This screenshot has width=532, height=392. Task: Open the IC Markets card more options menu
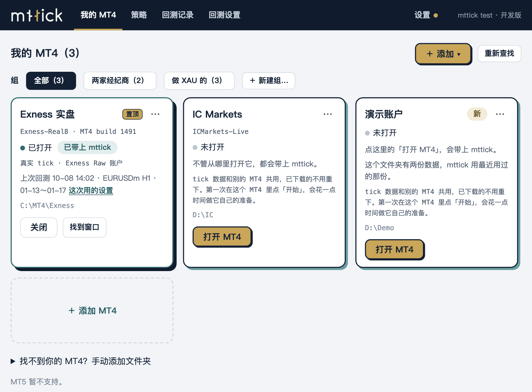(x=328, y=114)
